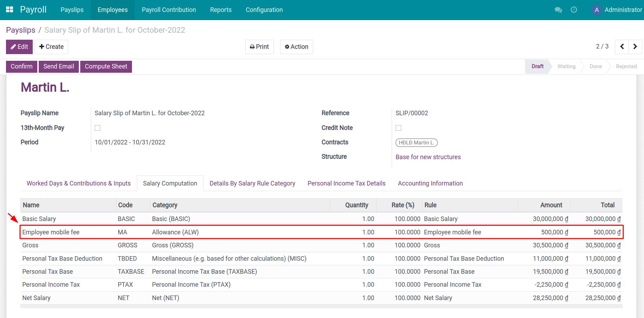Click the Confirm button
The width and height of the screenshot is (644, 318).
(x=21, y=66)
